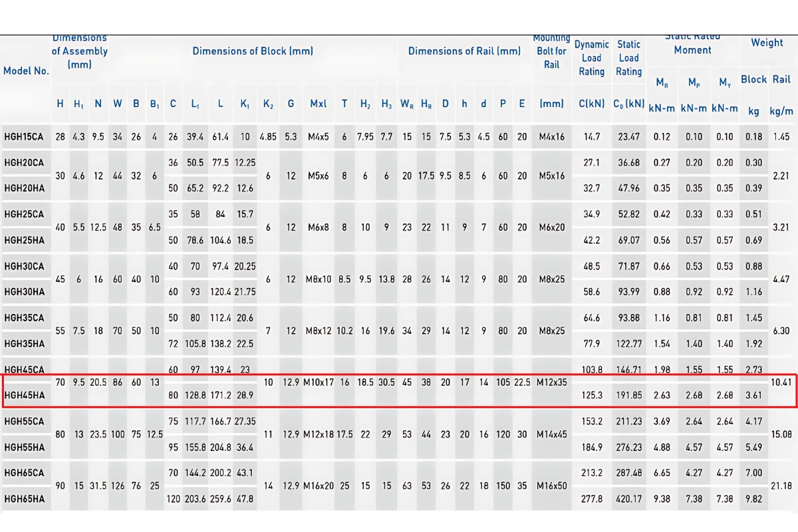Screen dimensions: 798x532
Task: Click the Dynamic Load Rating header
Action: point(591,58)
